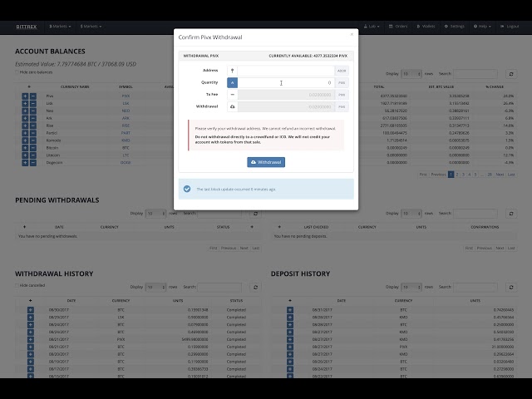Image resolution: width=532 pixels, height=399 pixels.
Task: Click into the withdrawal Address field
Action: (286, 71)
